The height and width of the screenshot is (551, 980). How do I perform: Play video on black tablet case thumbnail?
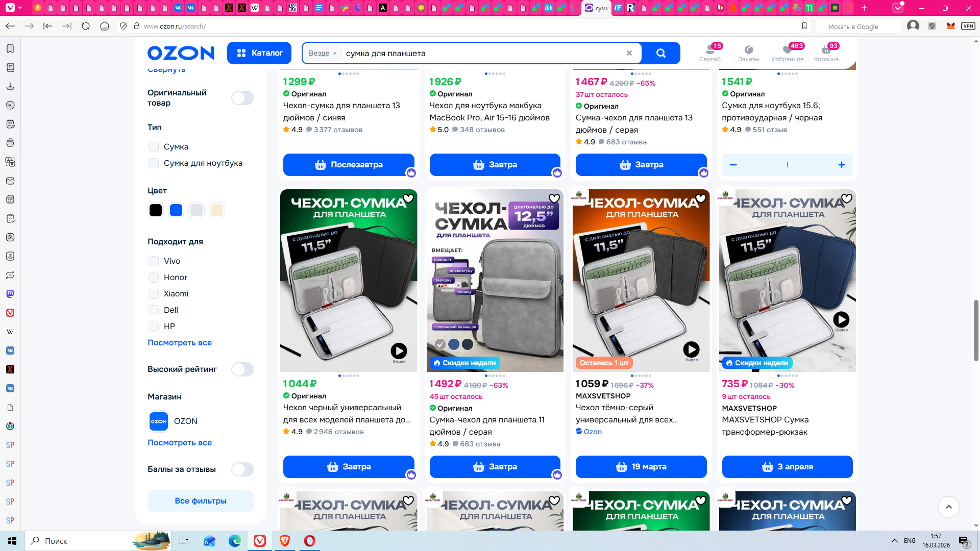point(399,350)
